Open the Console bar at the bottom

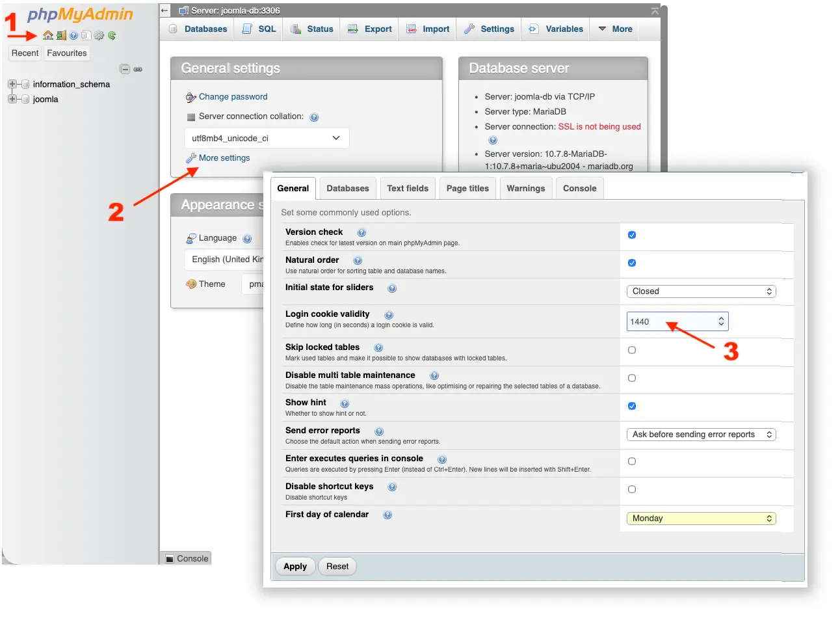coord(187,558)
